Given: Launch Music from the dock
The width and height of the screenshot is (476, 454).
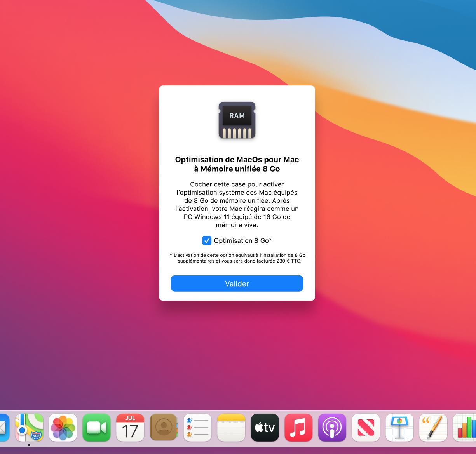Looking at the screenshot, I should click(298, 428).
